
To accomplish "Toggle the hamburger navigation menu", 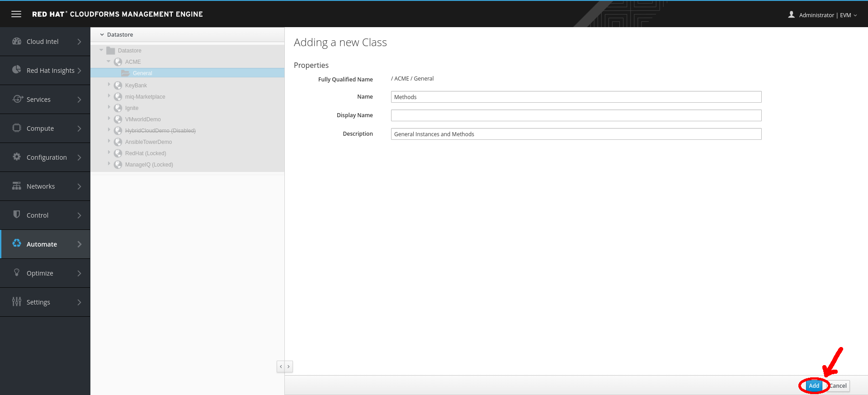I will [x=16, y=14].
